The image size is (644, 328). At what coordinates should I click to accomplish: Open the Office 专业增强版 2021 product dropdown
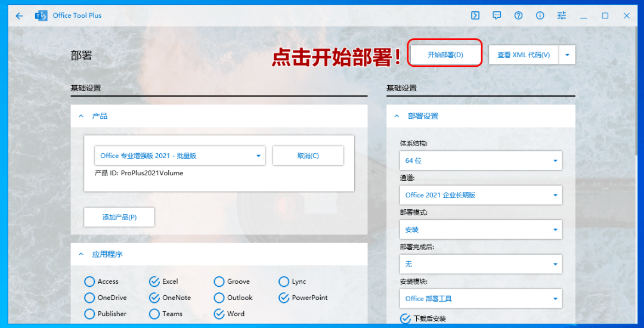180,156
